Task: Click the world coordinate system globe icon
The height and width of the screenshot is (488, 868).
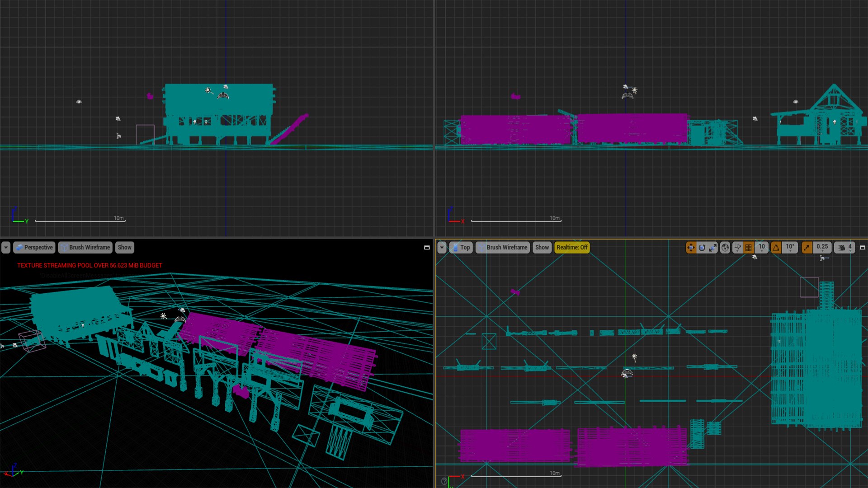Action: [x=725, y=247]
